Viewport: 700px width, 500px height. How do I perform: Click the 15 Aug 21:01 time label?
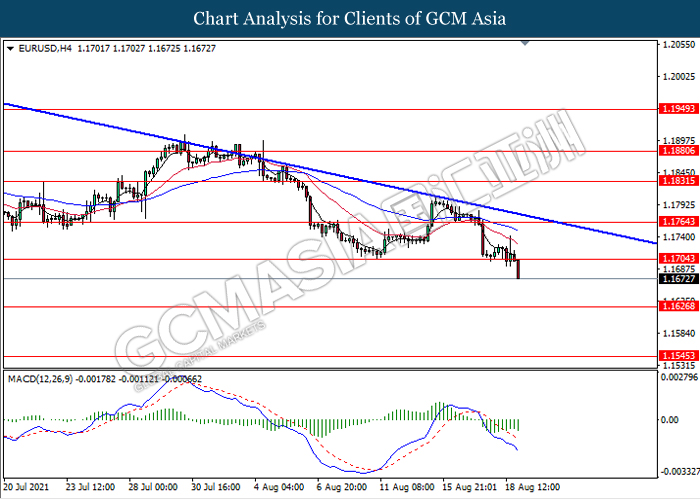tap(470, 487)
